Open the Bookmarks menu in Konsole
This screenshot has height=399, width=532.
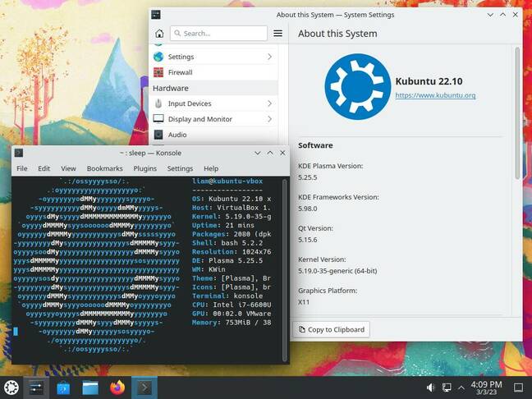click(x=104, y=168)
